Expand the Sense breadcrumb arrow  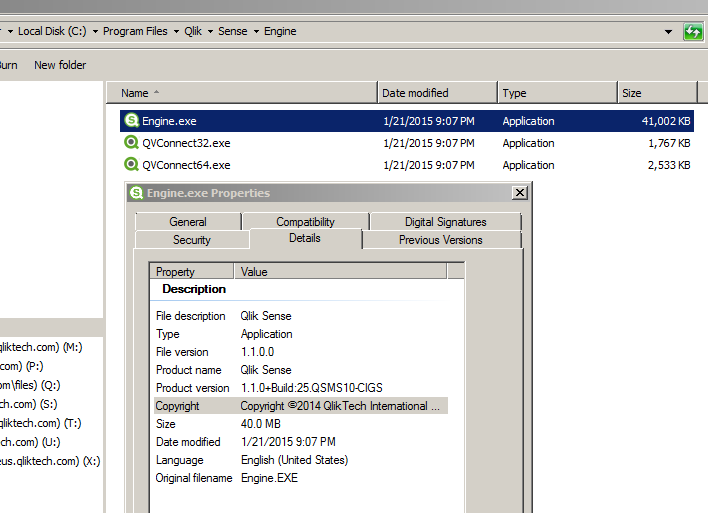256,31
